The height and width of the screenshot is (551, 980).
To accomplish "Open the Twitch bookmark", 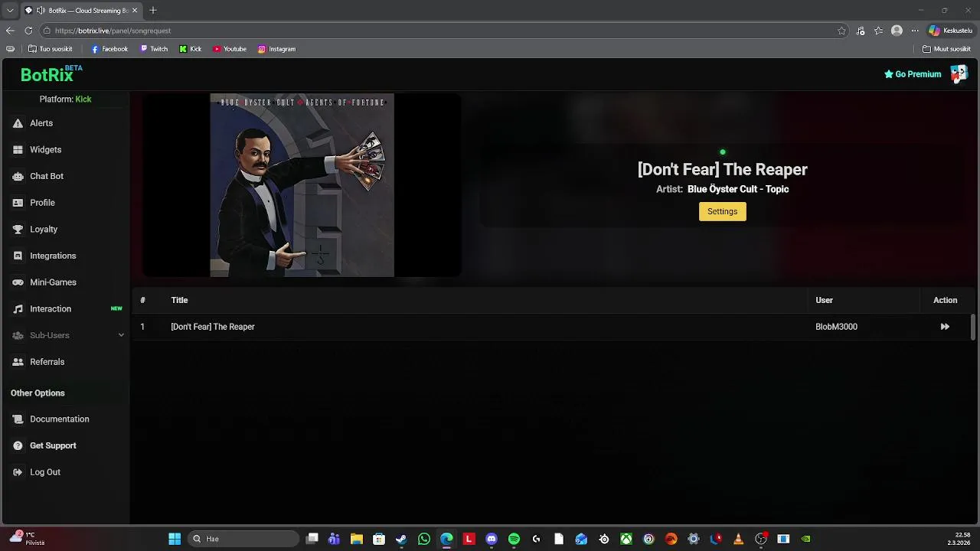I will tap(154, 49).
